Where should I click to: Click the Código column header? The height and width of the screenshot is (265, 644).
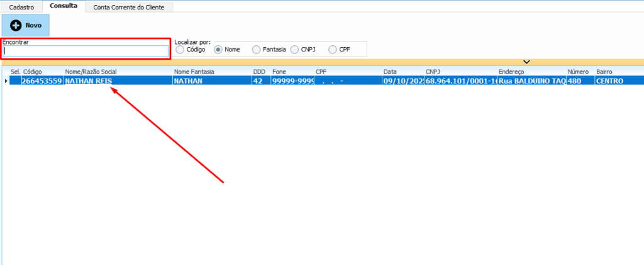tap(33, 72)
